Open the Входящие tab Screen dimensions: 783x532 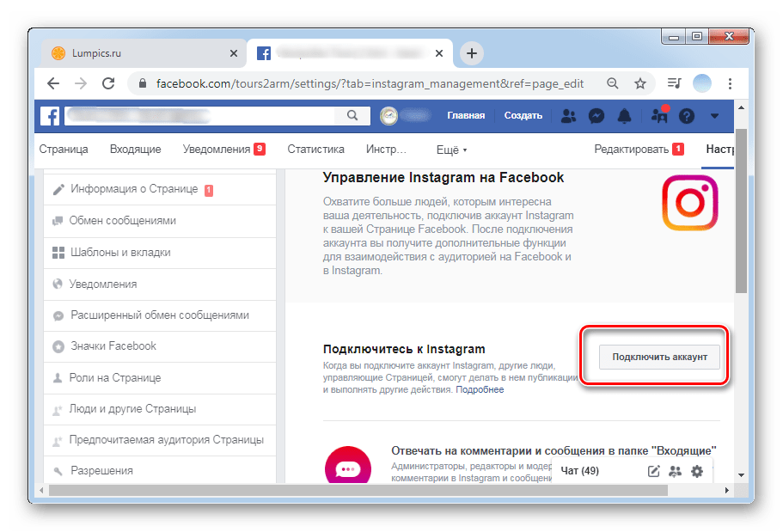[135, 150]
